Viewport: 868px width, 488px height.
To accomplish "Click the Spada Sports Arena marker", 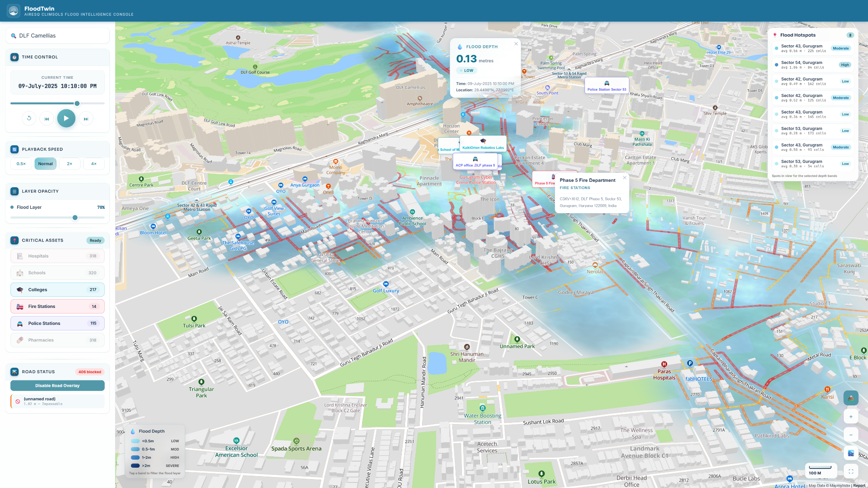I will click(x=296, y=441).
